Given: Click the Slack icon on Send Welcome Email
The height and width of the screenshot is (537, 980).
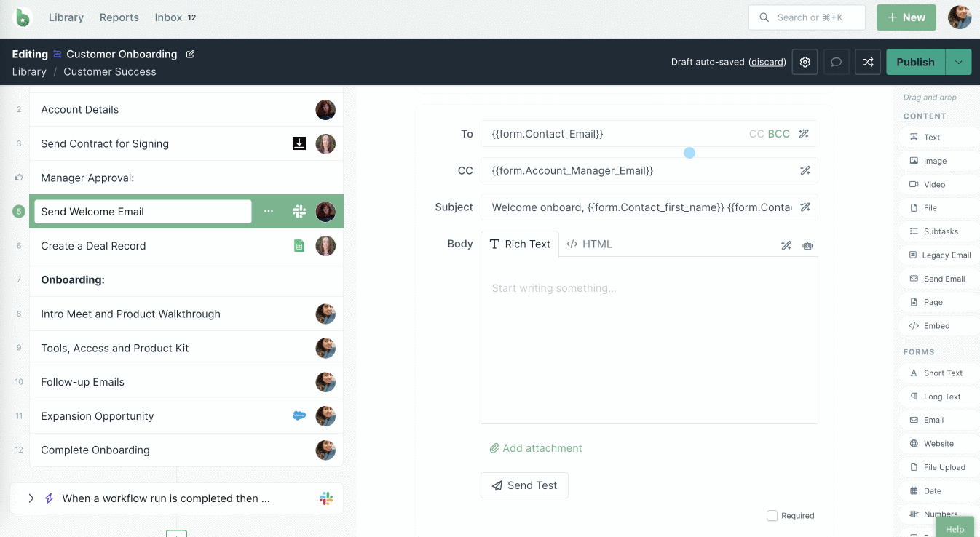Looking at the screenshot, I should point(299,211).
